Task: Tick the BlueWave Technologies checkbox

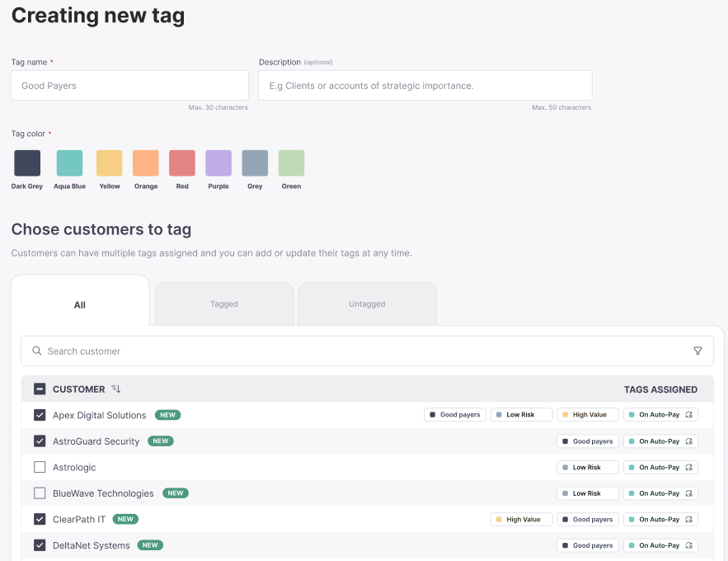Action: tap(40, 493)
